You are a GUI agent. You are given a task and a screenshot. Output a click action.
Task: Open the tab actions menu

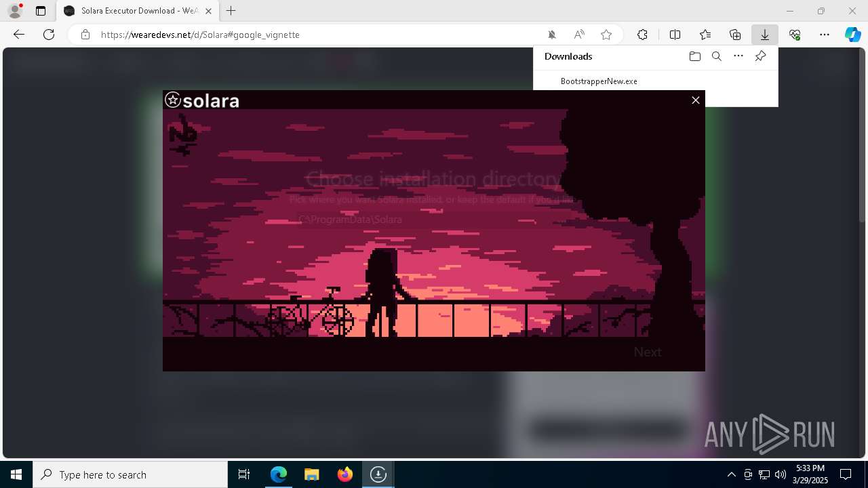[x=41, y=11]
